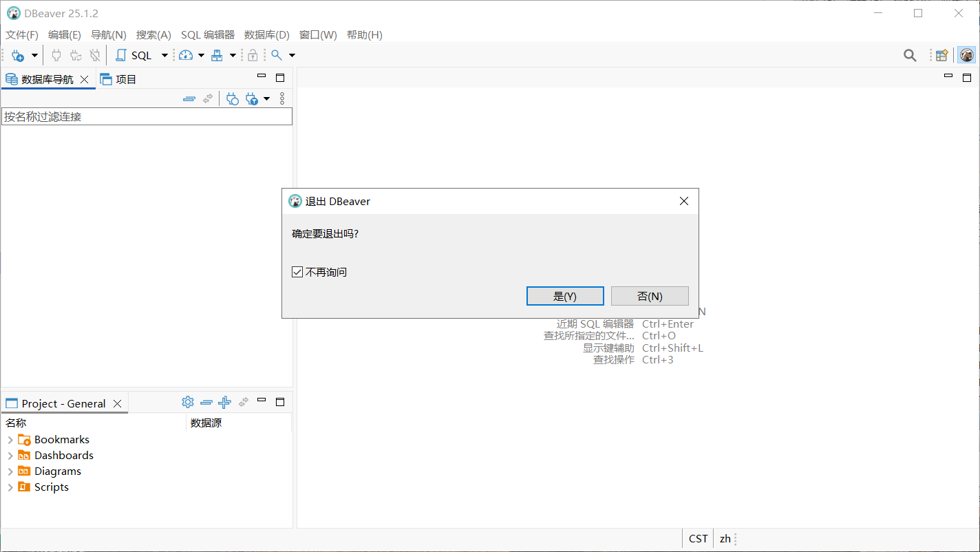Viewport: 980px width, 552px height.
Task: Click the reconnect plug icon in toolbar
Action: tap(76, 56)
